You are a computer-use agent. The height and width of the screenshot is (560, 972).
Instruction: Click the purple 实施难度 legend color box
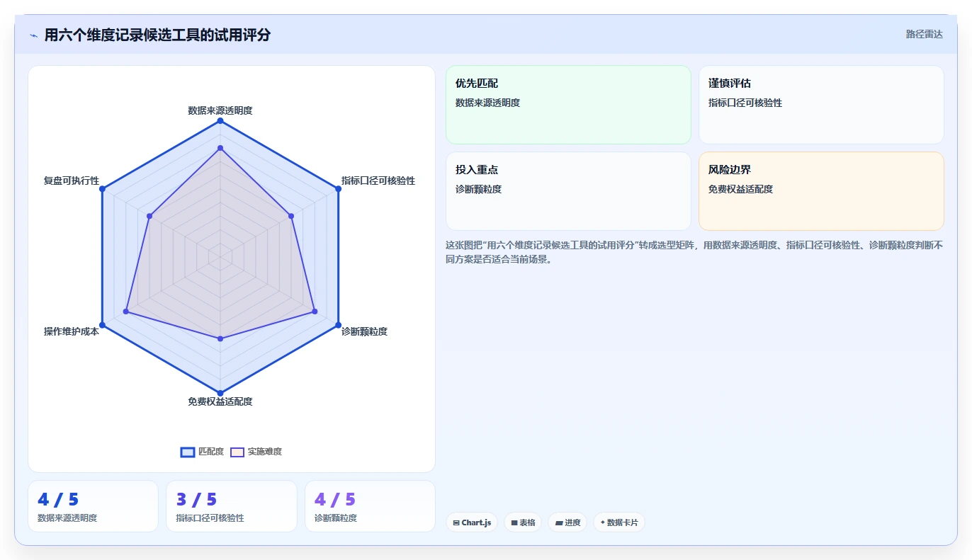click(x=237, y=452)
